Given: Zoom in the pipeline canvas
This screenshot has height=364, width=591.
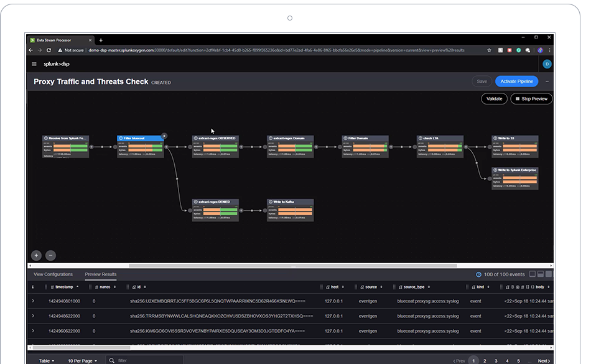Looking at the screenshot, I should 36,256.
